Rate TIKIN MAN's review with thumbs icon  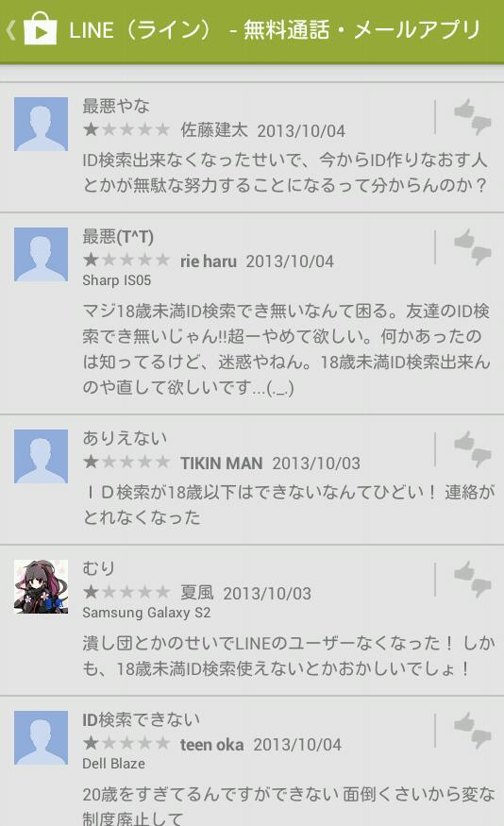(473, 448)
